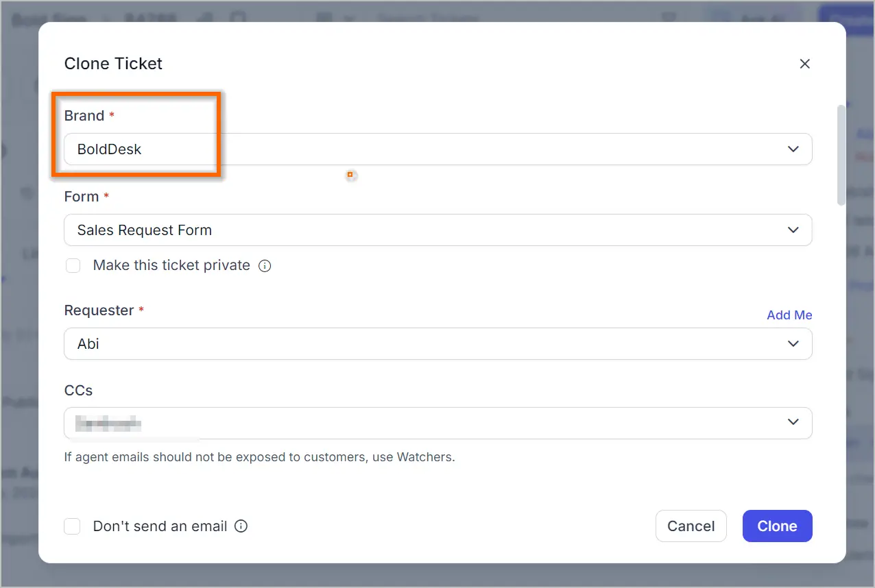Tick Make this ticket private checkbox
Image resolution: width=875 pixels, height=588 pixels.
click(x=73, y=266)
